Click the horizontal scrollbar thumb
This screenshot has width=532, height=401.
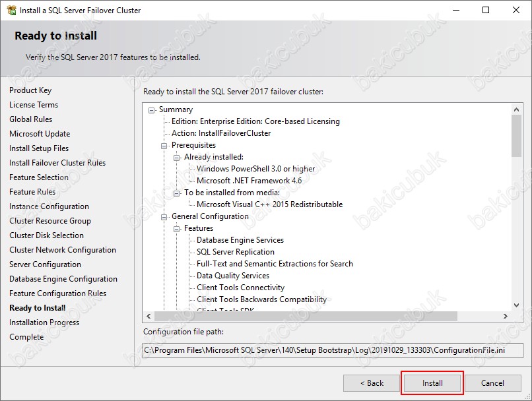point(306,316)
